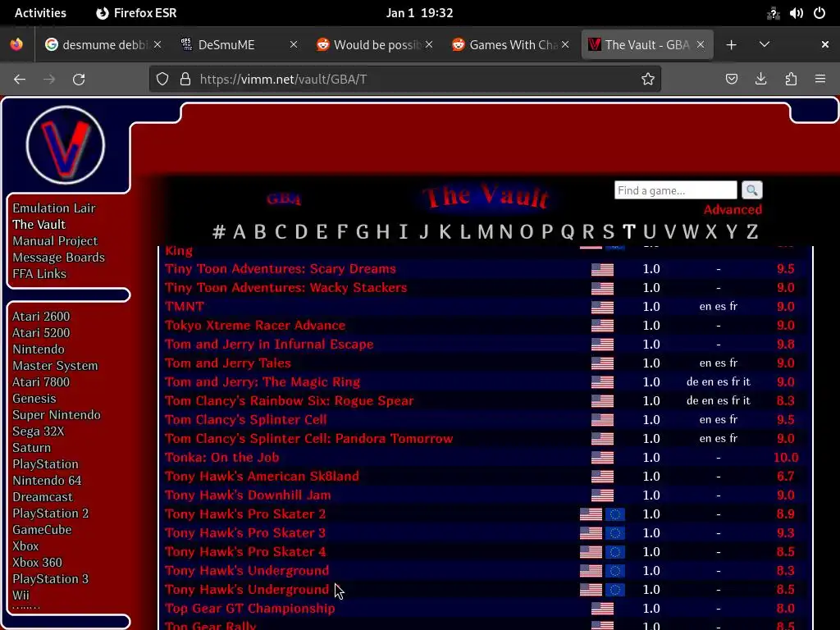Open the Activities overview
The width and height of the screenshot is (840, 630).
pyautogui.click(x=40, y=13)
